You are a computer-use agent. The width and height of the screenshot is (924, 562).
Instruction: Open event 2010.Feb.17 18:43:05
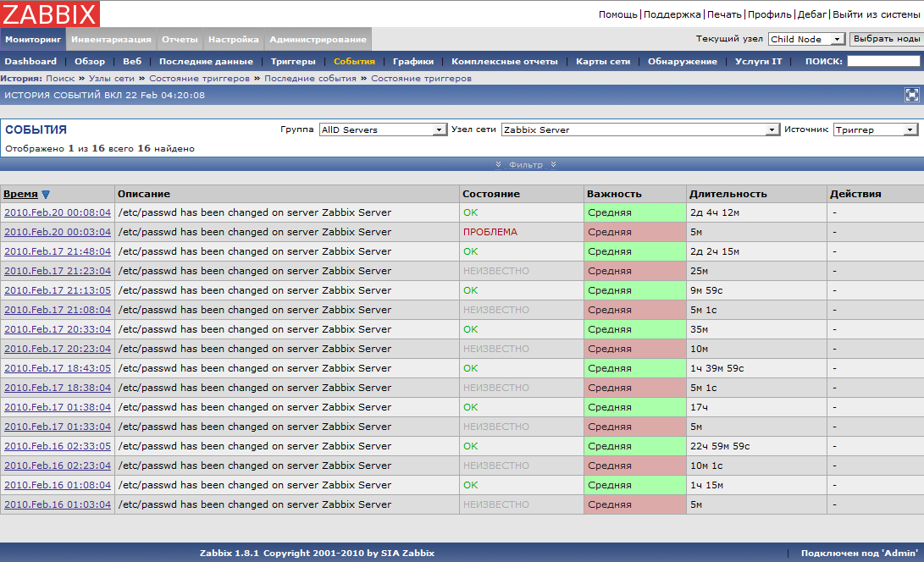click(x=57, y=368)
